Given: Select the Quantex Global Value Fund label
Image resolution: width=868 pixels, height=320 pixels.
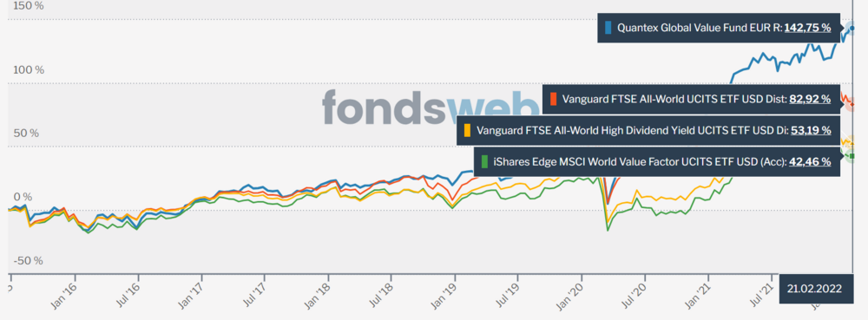Looking at the screenshot, I should 699,28.
